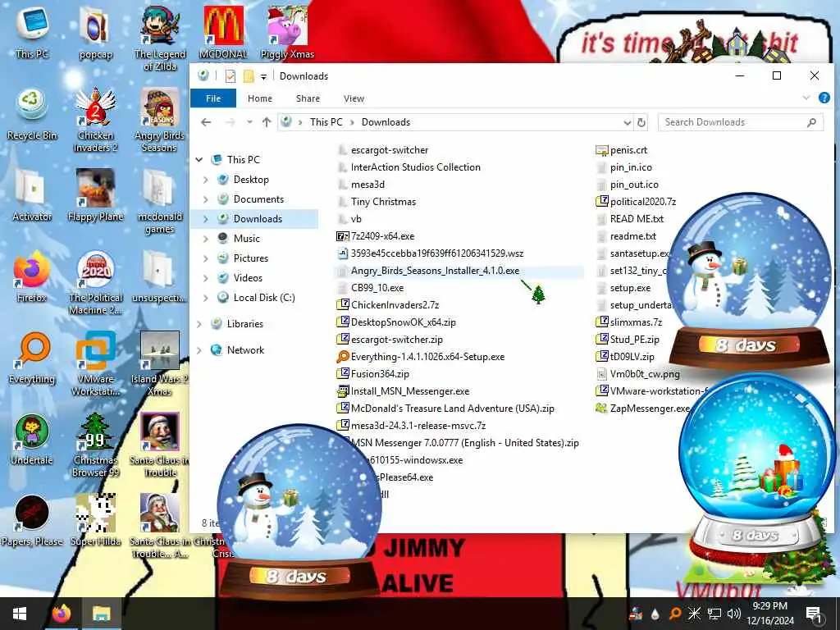Image resolution: width=840 pixels, height=630 pixels.
Task: Click This PC in the address breadcrumb
Action: click(x=326, y=122)
